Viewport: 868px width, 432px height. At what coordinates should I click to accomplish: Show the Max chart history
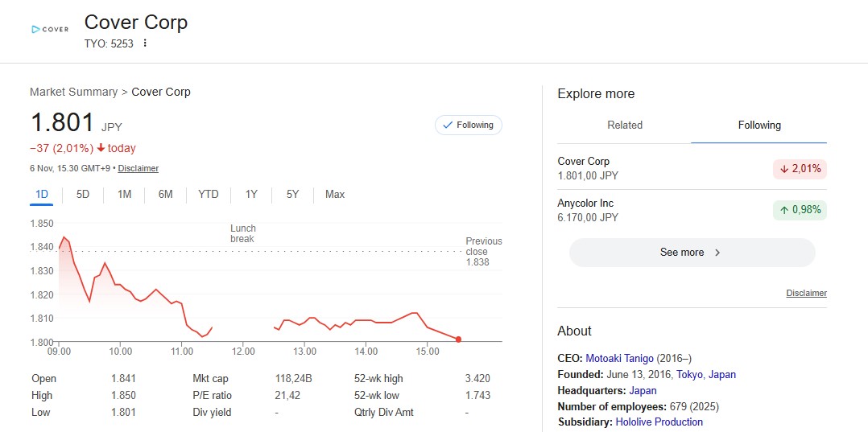click(335, 194)
